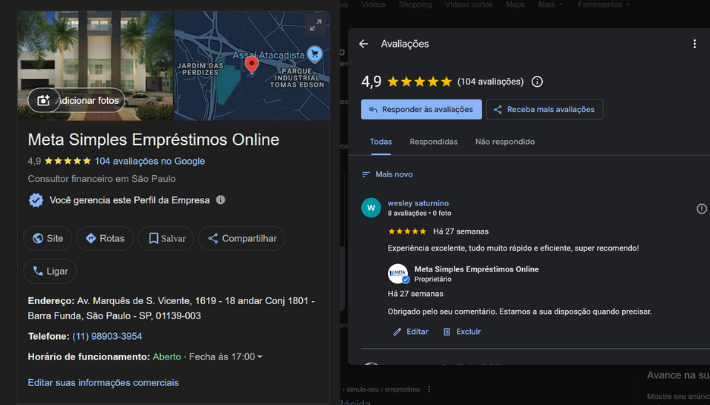710x405 pixels.
Task: Click the map area showing Jardim das Perdizes
Action: 200,69
